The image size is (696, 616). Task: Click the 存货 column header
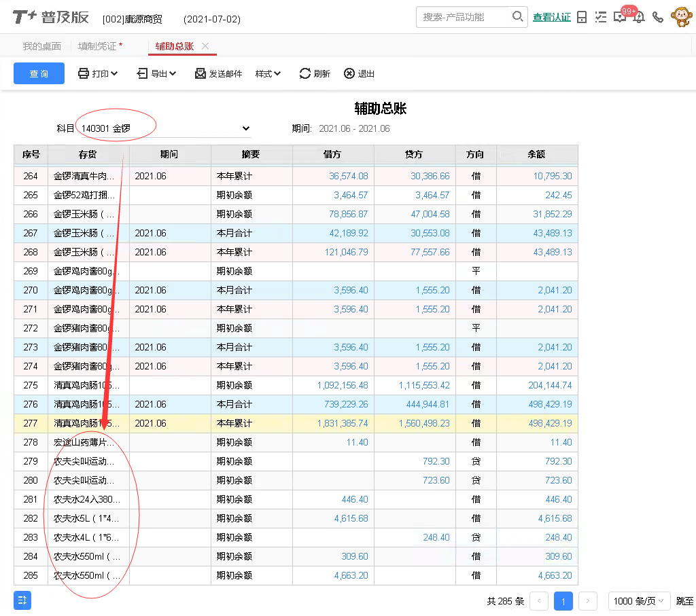pos(88,154)
